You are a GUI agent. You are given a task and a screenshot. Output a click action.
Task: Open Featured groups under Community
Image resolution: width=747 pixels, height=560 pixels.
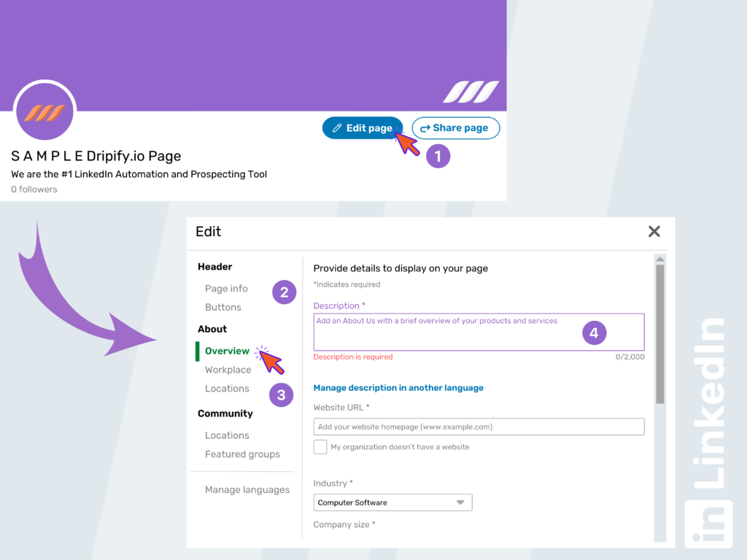[x=242, y=454]
